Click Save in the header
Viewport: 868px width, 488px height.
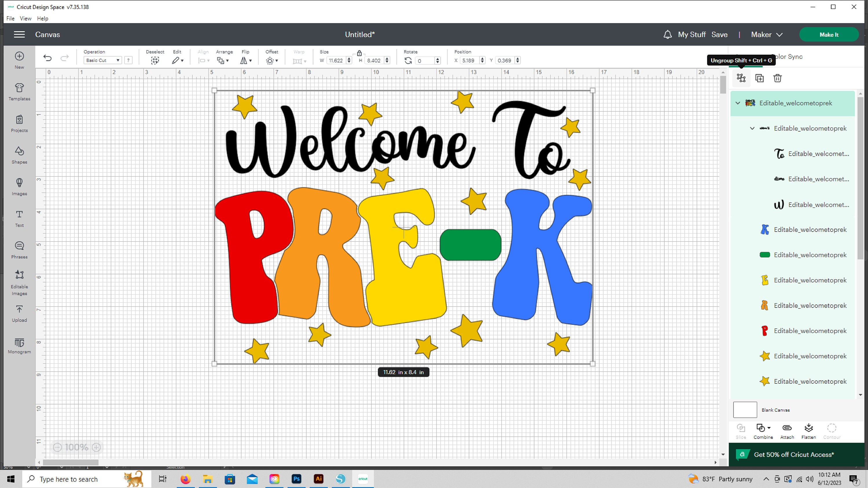coord(719,34)
